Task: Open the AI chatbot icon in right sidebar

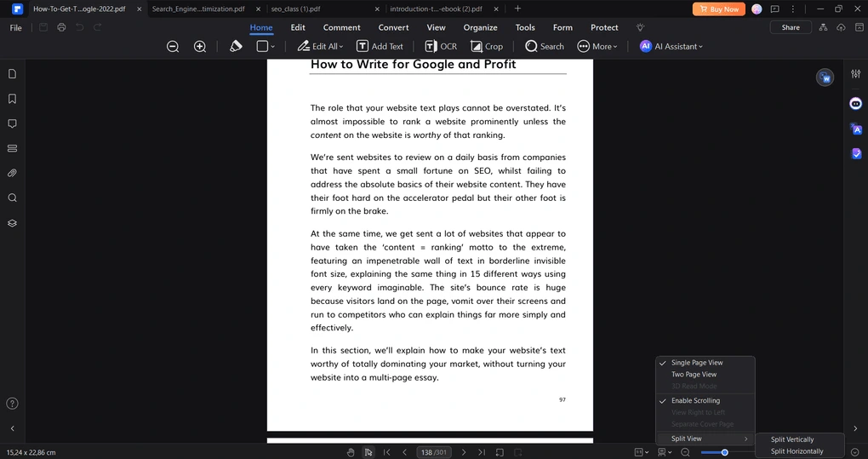Action: [x=856, y=104]
